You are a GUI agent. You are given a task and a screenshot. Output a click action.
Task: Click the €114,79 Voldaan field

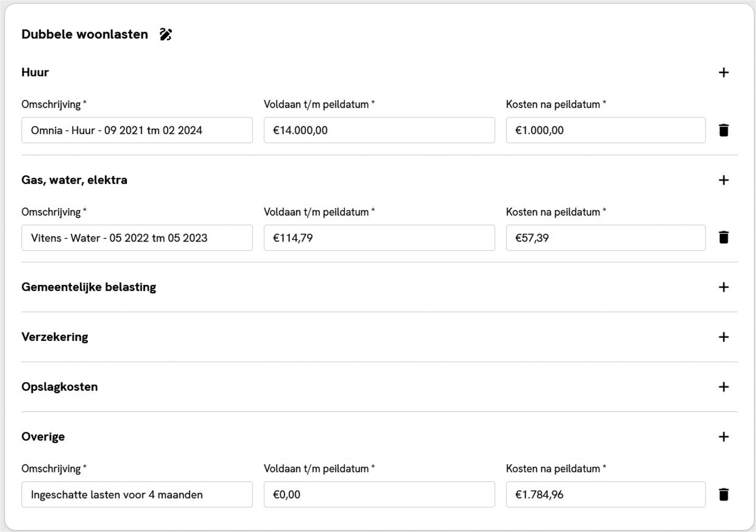tap(379, 238)
